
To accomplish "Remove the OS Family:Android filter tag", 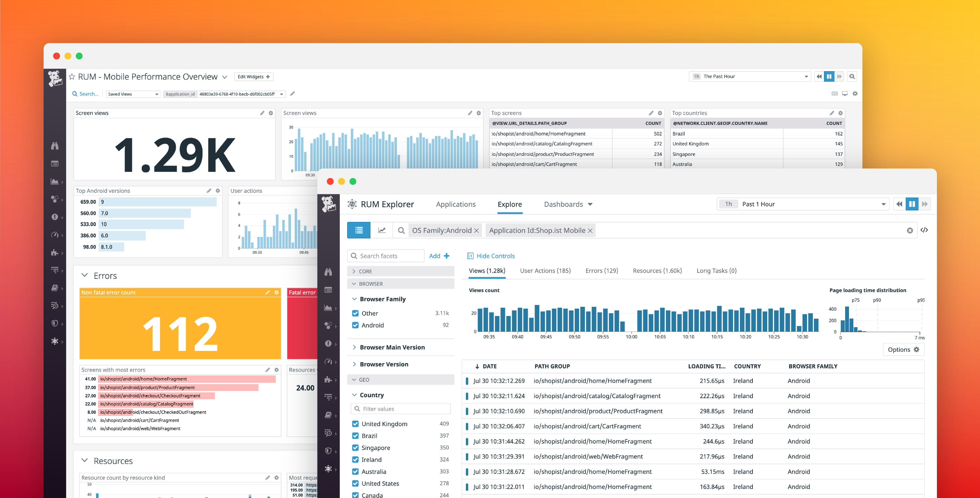I will [x=477, y=230].
